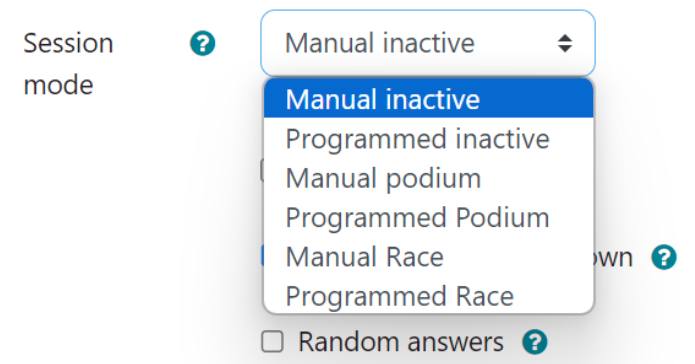This screenshot has height=364, width=695.
Task: Click the partially visible 'own' label text
Action: point(613,258)
